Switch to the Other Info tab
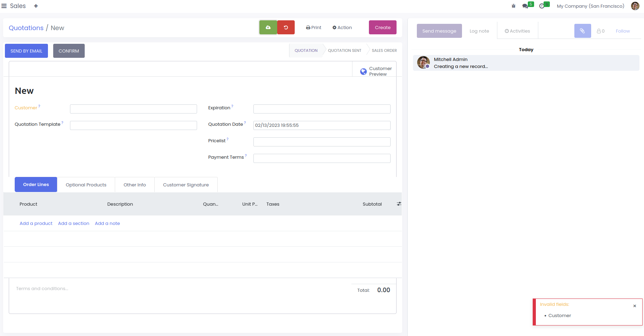 [134, 185]
